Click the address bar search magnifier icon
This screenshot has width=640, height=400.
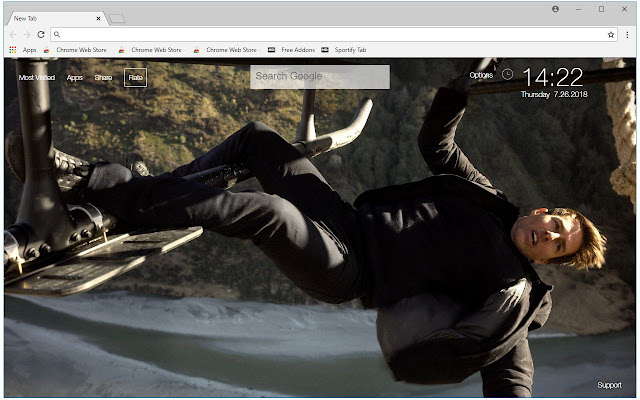(x=57, y=35)
